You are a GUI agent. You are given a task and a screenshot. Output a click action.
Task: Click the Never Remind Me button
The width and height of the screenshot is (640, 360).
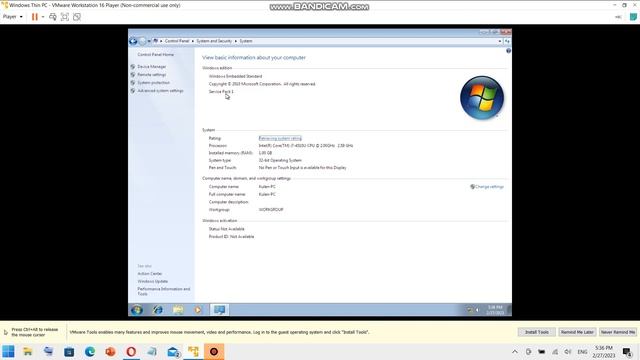coord(618,332)
